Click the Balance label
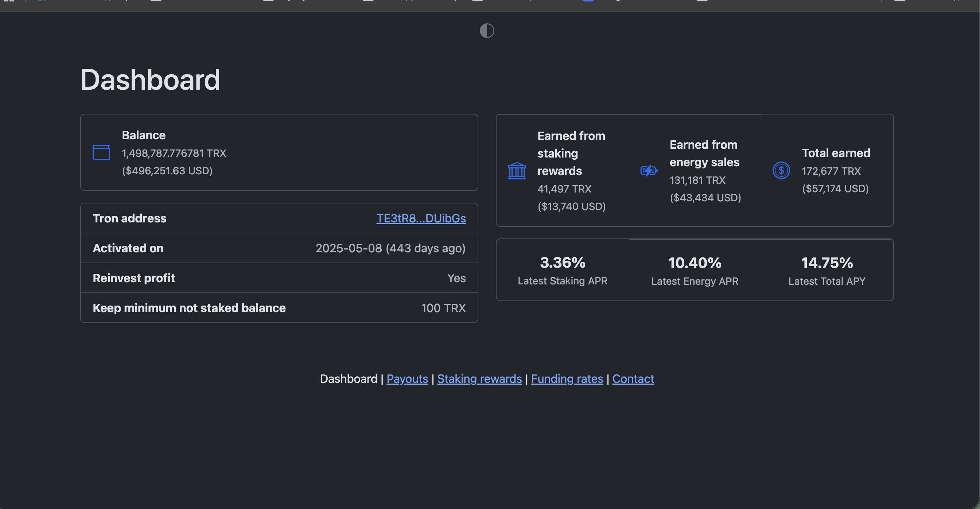Screen dimensions: 980x509 tap(143, 135)
